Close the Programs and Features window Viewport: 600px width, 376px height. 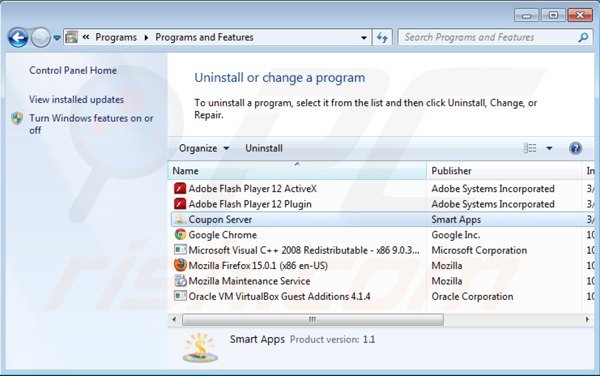(580, 15)
